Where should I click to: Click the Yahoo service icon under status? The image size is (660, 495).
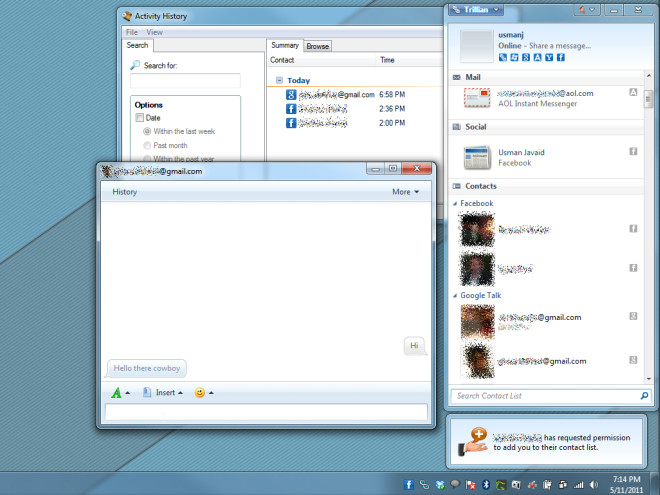point(549,57)
